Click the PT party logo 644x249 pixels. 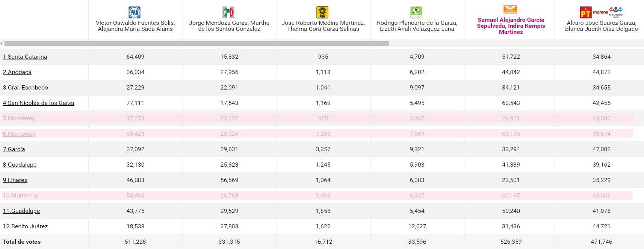585,13
